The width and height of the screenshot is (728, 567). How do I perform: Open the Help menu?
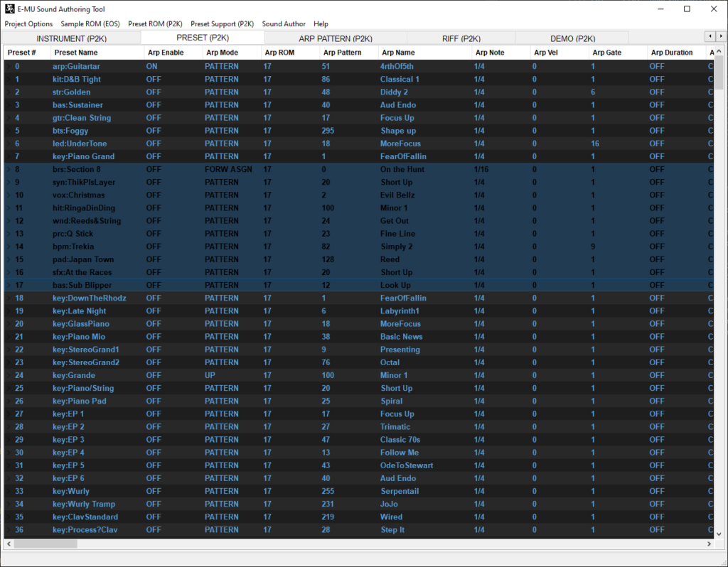pyautogui.click(x=321, y=23)
